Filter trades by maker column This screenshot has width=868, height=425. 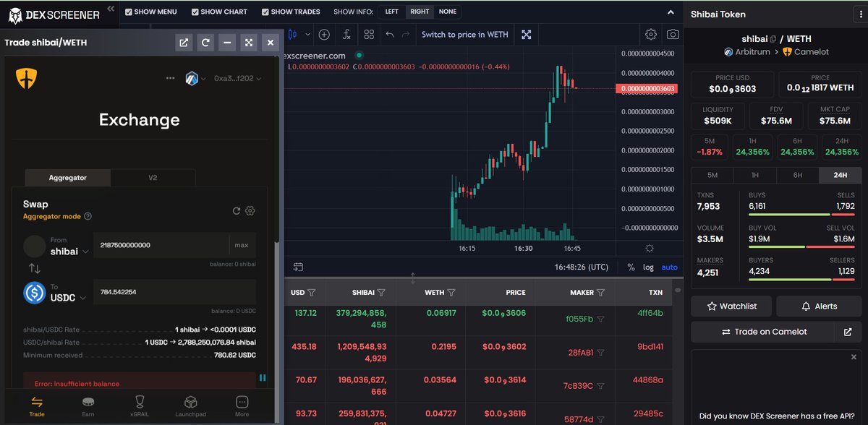601,293
